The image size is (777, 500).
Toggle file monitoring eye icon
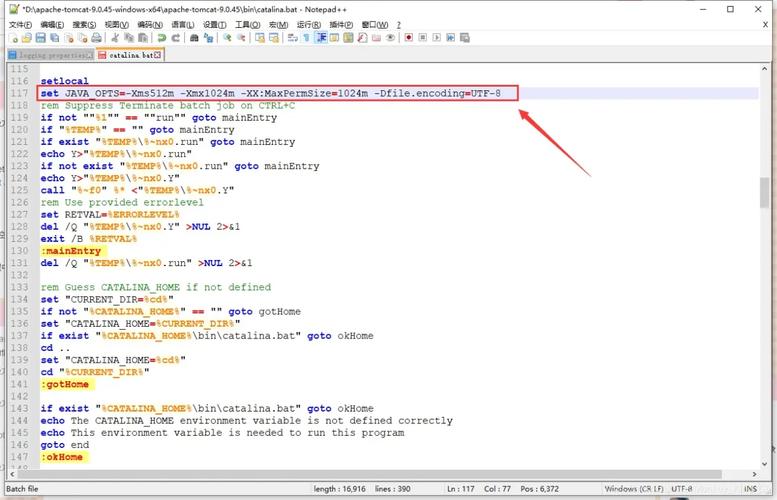pos(390,38)
